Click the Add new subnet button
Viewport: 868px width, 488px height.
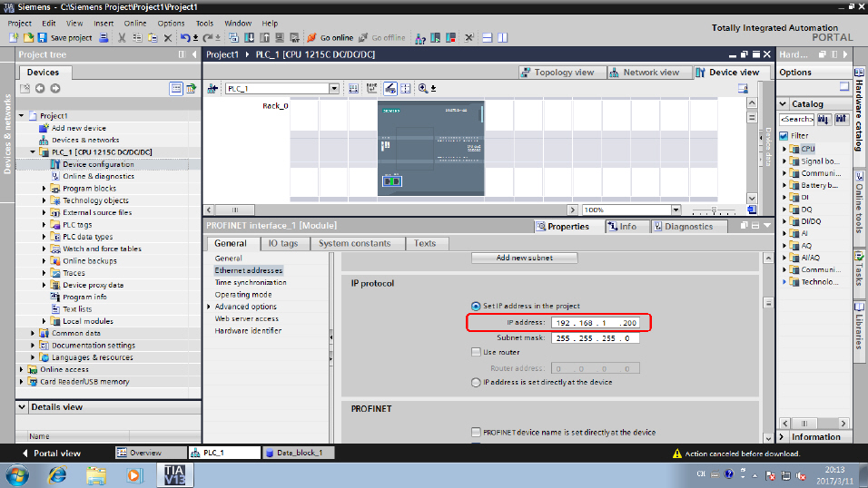[x=524, y=258]
